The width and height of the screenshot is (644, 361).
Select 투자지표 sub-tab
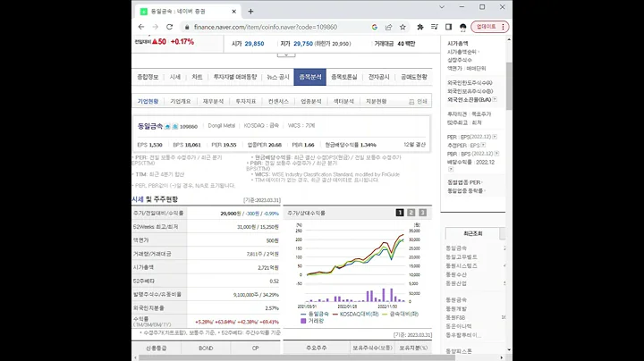pos(246,101)
